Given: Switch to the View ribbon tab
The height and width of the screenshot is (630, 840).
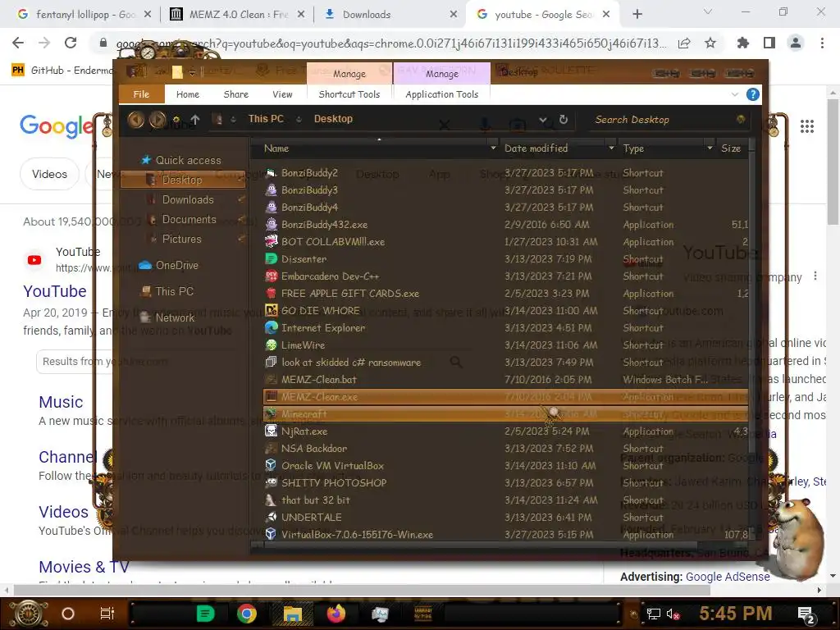Looking at the screenshot, I should click(x=282, y=94).
